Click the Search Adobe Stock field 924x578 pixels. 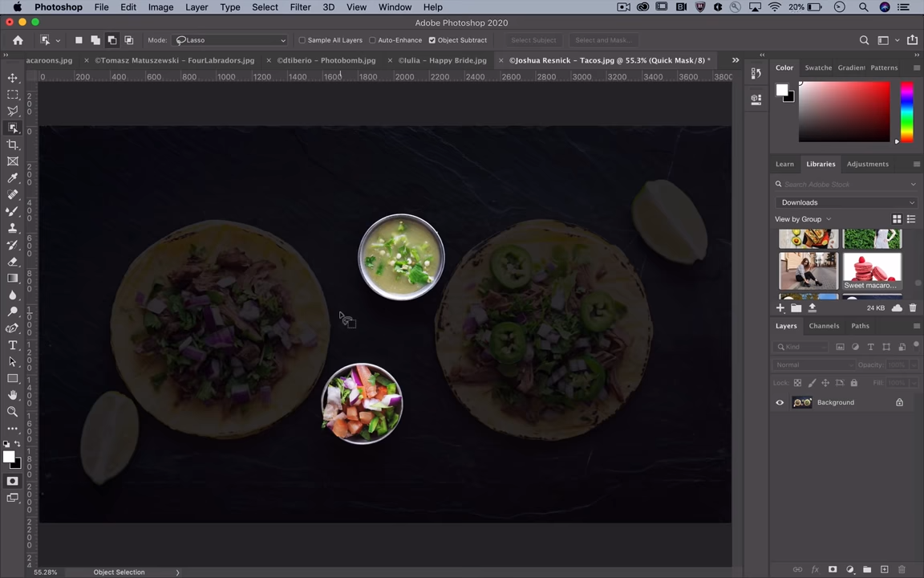click(x=847, y=185)
